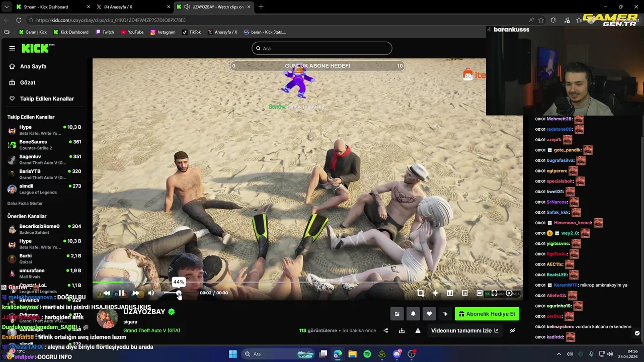Viewport: 644px width, 362px height.
Task: Report the clip with warning icon
Action: click(x=418, y=330)
